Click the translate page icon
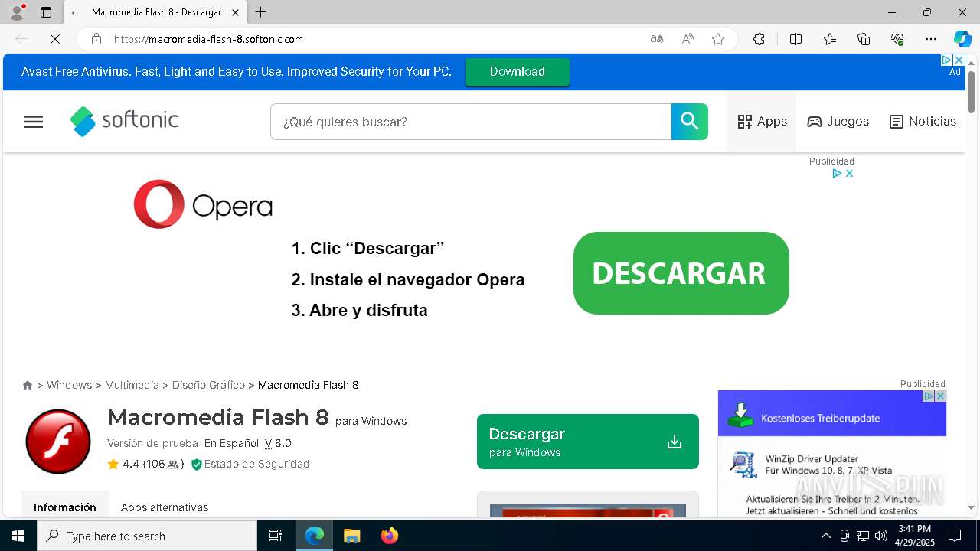 click(657, 39)
